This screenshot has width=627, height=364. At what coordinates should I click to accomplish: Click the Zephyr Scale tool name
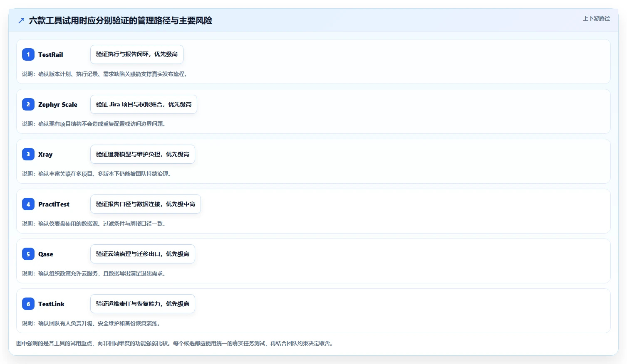[x=58, y=105]
